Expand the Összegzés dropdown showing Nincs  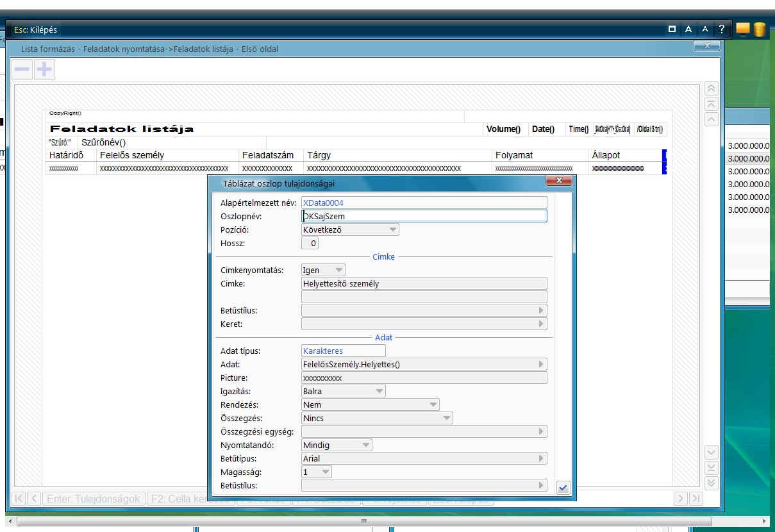click(x=446, y=418)
